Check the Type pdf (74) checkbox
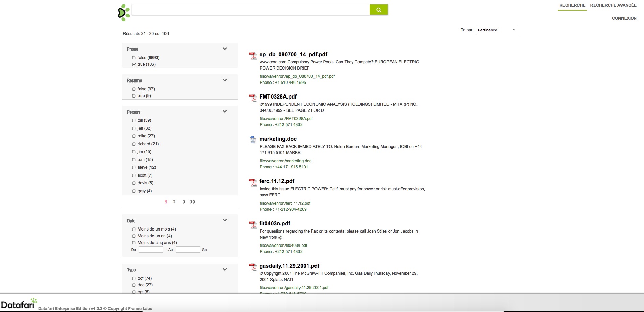This screenshot has width=644, height=312. tap(134, 279)
